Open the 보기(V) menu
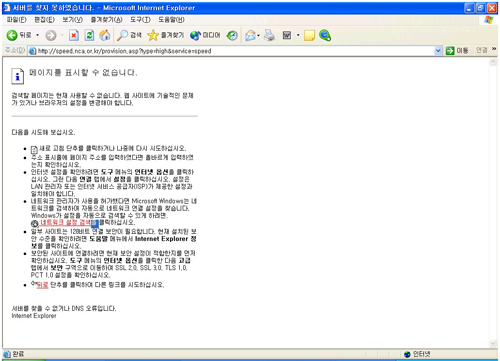Screen dimensions: 500x361 tap(73, 20)
